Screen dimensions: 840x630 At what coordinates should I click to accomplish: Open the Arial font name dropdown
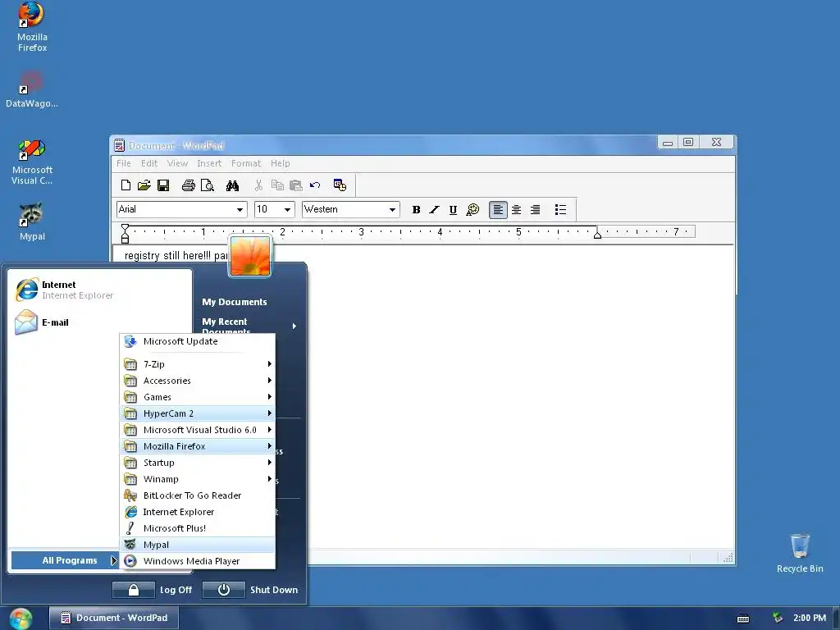click(x=240, y=209)
